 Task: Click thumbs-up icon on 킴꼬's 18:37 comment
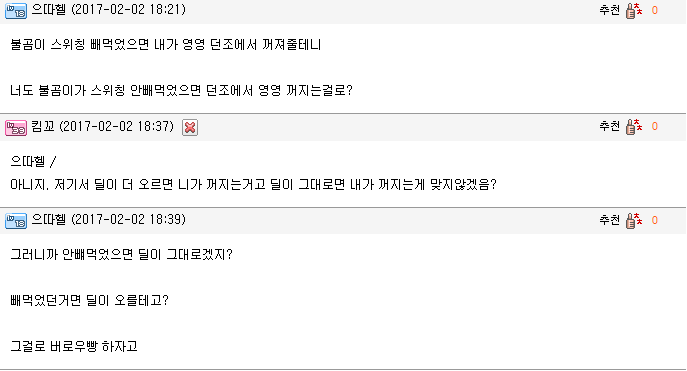(x=634, y=127)
